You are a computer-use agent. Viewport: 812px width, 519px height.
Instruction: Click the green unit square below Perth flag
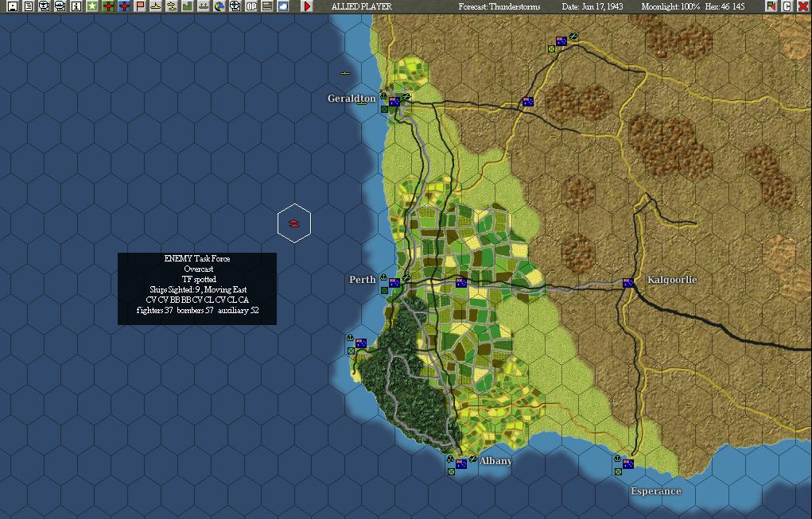coord(384,291)
